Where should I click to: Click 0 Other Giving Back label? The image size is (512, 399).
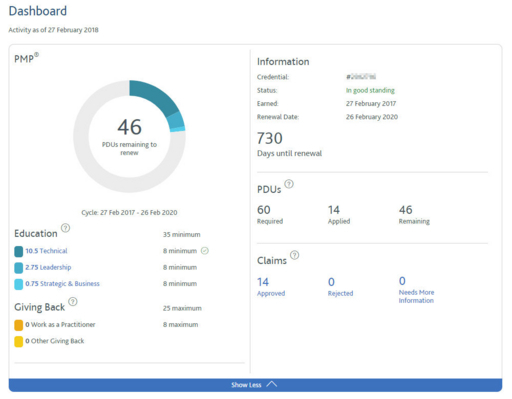(55, 341)
